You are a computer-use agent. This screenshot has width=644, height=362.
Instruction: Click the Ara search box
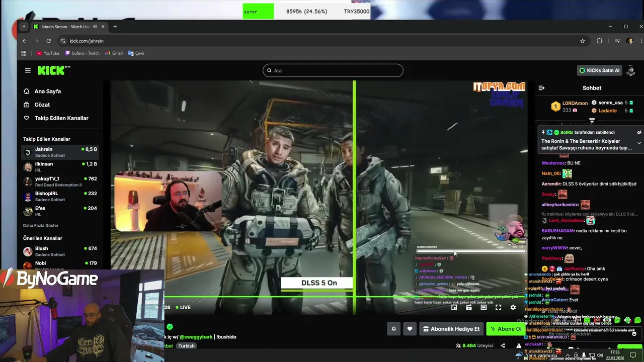pyautogui.click(x=333, y=70)
